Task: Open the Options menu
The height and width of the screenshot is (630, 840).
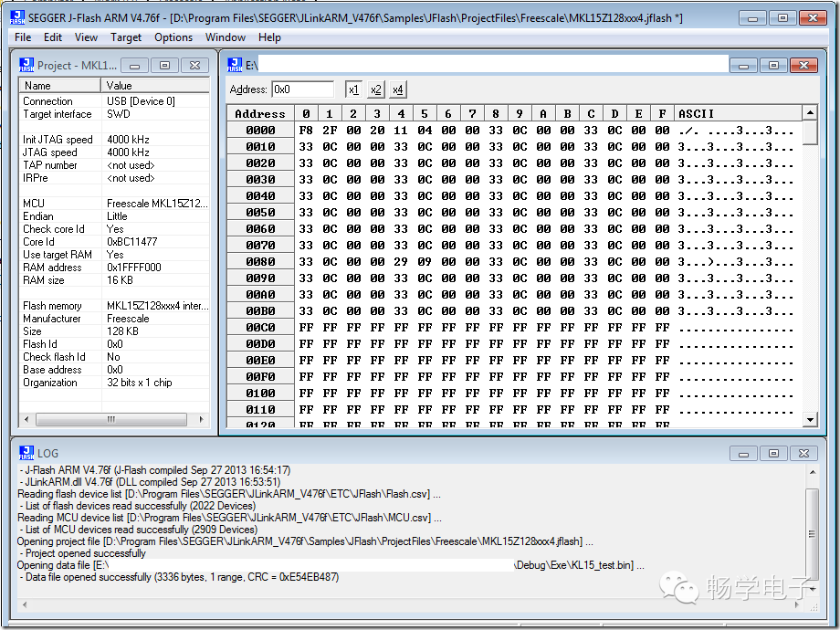Action: (173, 37)
